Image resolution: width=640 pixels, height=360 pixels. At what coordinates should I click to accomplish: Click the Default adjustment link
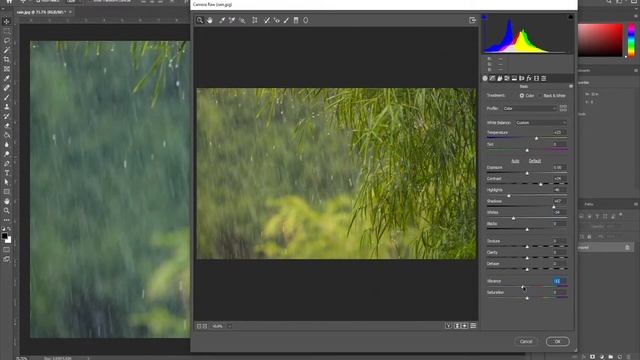click(x=535, y=161)
